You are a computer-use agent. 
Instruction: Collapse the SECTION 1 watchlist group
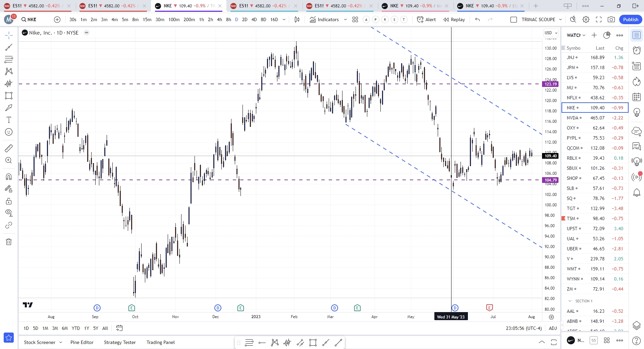(570, 301)
